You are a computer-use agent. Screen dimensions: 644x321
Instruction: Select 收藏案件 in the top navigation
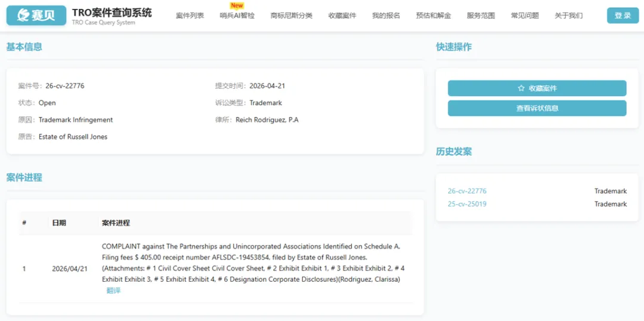click(342, 16)
